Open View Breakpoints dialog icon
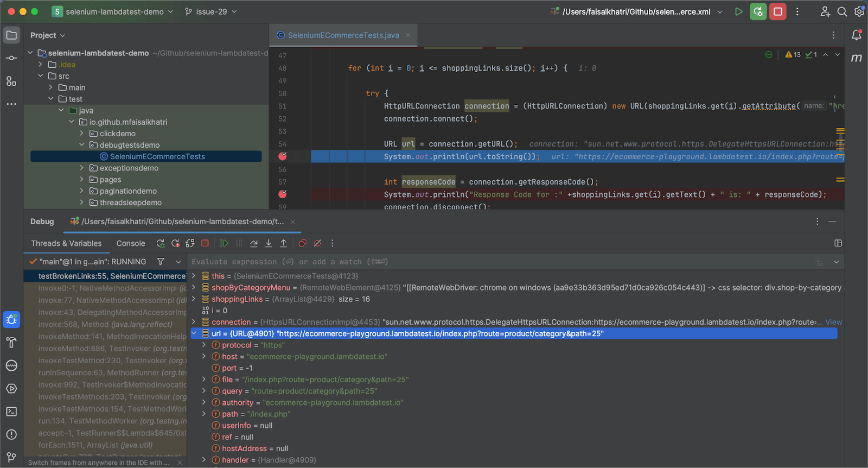868x468 pixels. (x=303, y=243)
